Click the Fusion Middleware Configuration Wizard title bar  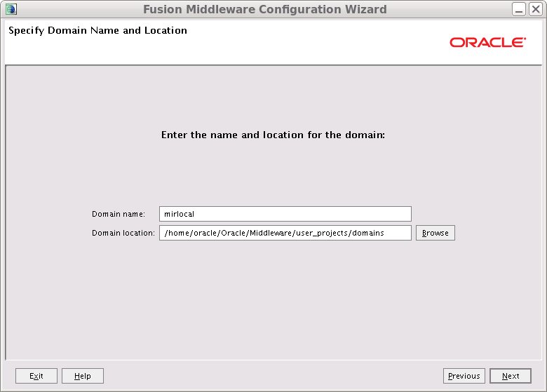click(x=264, y=9)
